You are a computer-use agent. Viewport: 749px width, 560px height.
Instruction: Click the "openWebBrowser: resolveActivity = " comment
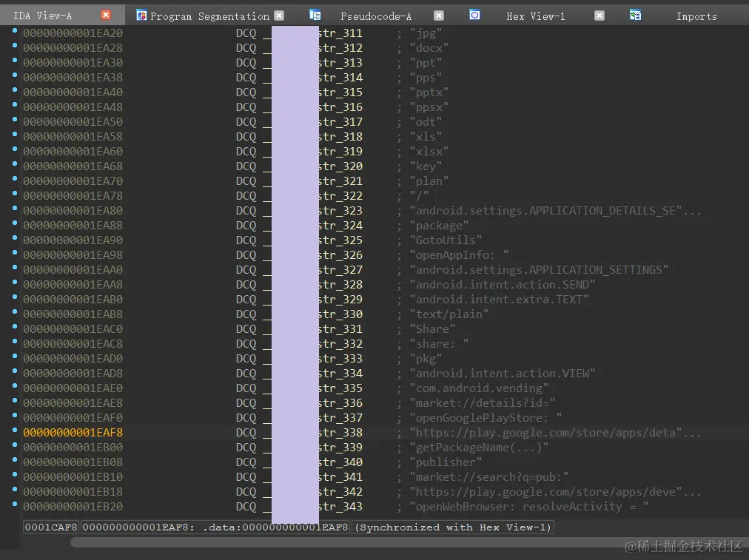pyautogui.click(x=529, y=507)
